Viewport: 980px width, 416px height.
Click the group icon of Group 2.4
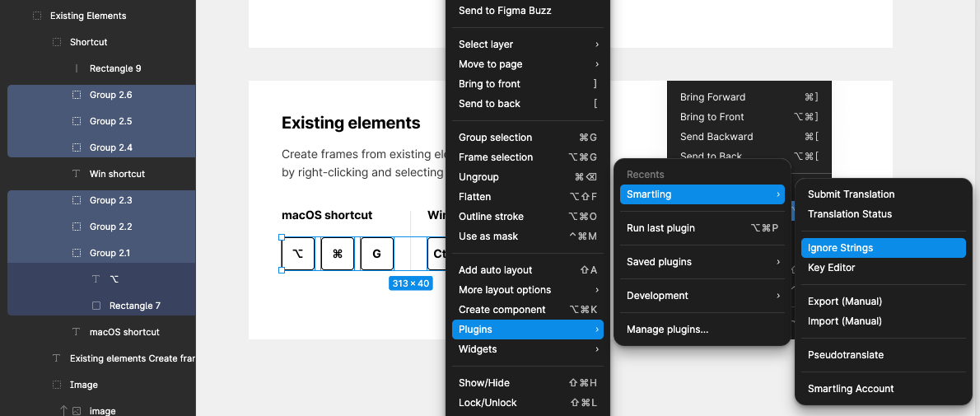77,147
